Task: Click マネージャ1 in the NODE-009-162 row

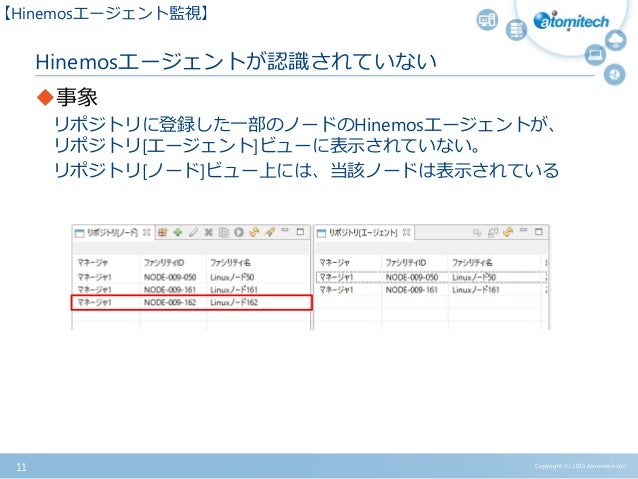Action: pyautogui.click(x=94, y=302)
